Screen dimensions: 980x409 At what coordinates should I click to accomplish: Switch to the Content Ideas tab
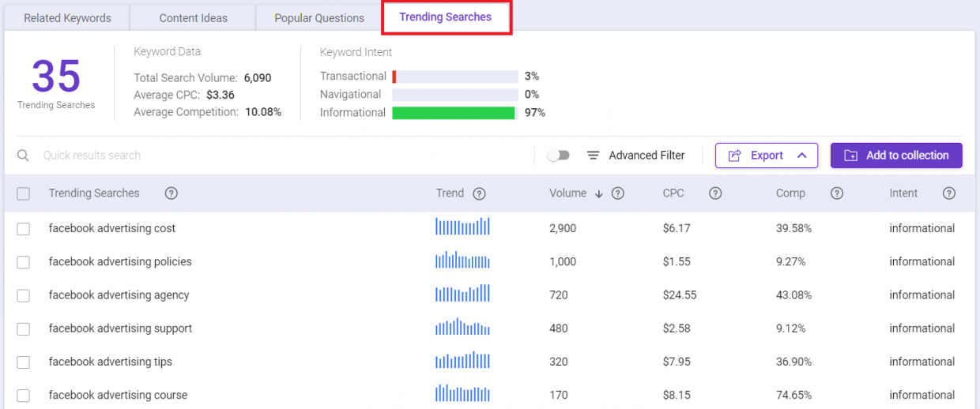[x=193, y=18]
